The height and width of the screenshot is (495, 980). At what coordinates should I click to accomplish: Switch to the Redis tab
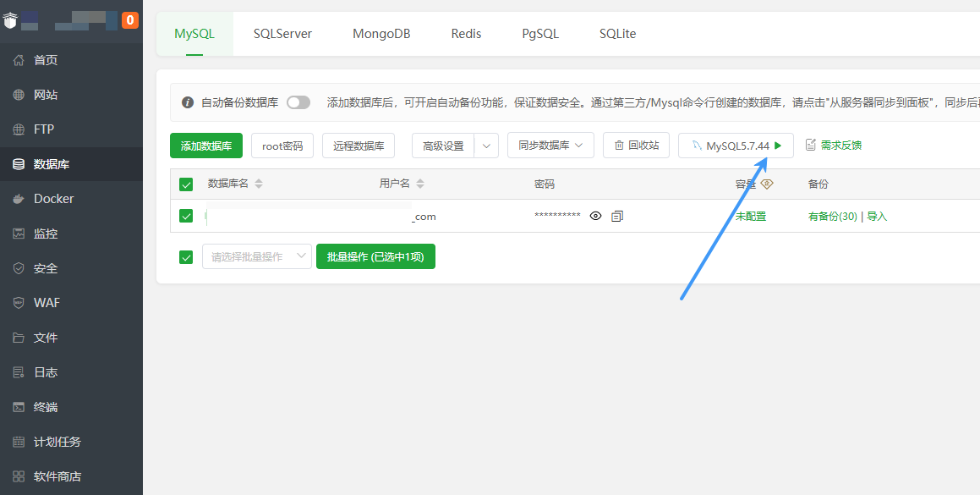[x=466, y=34]
